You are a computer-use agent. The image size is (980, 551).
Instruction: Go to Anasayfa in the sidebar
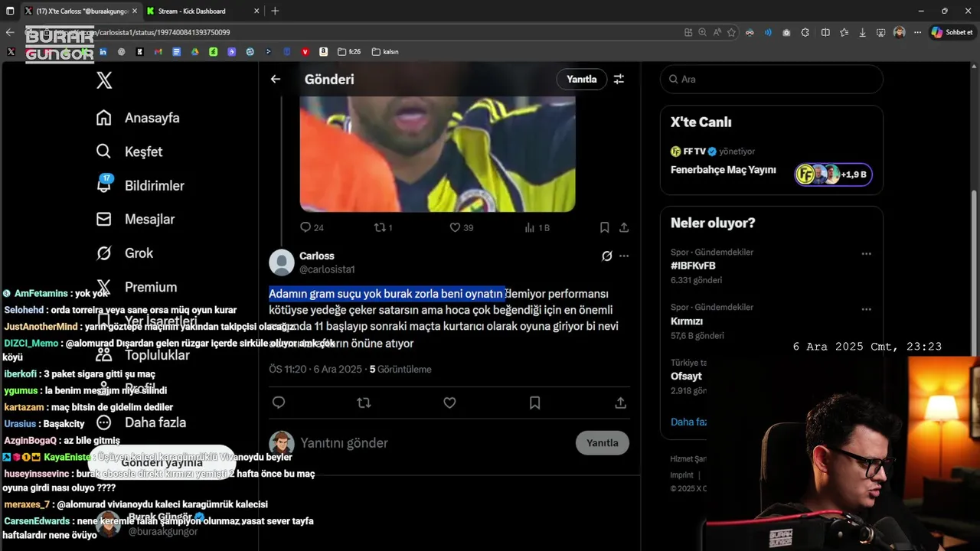click(x=138, y=118)
